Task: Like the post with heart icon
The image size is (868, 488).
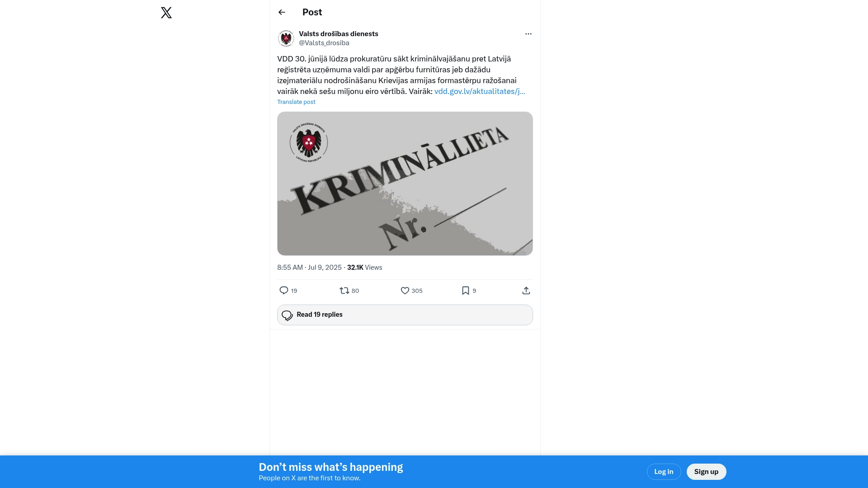Action: (x=405, y=291)
